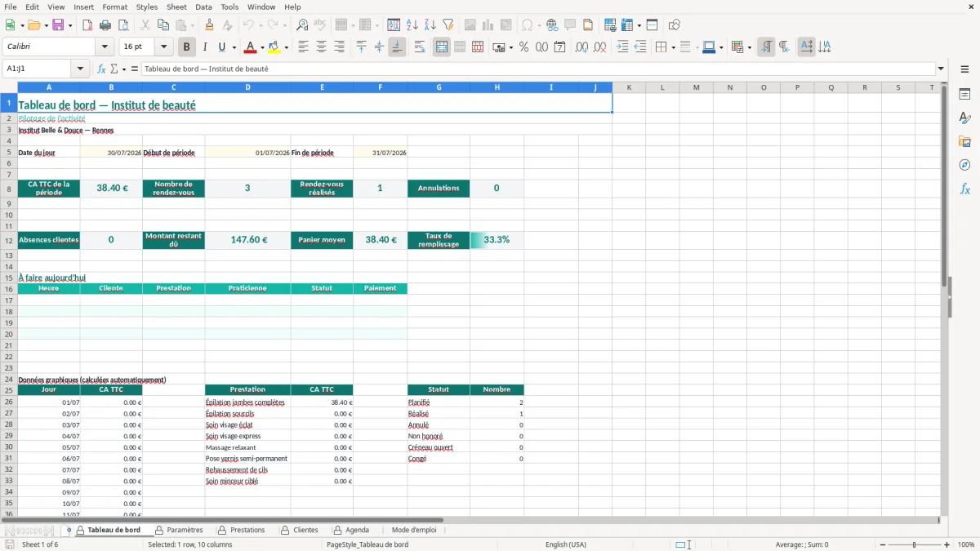Click the Copy icon
Viewport: 980px width, 551px height.
click(163, 25)
